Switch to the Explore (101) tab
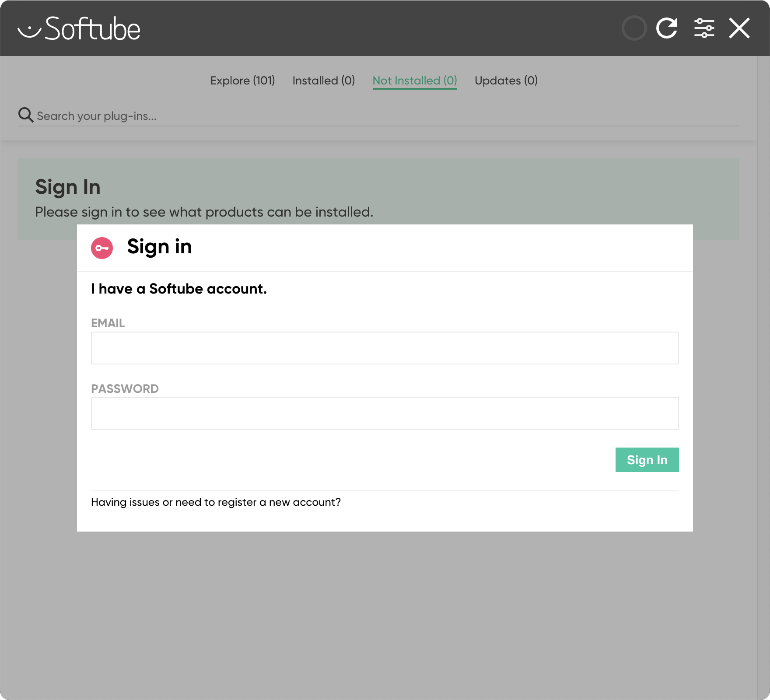 (x=242, y=80)
